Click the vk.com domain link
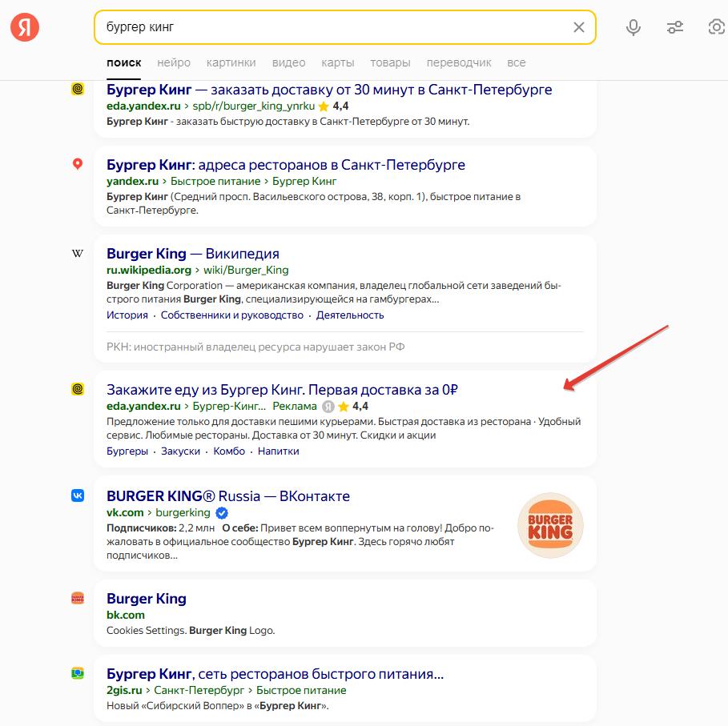 125,512
